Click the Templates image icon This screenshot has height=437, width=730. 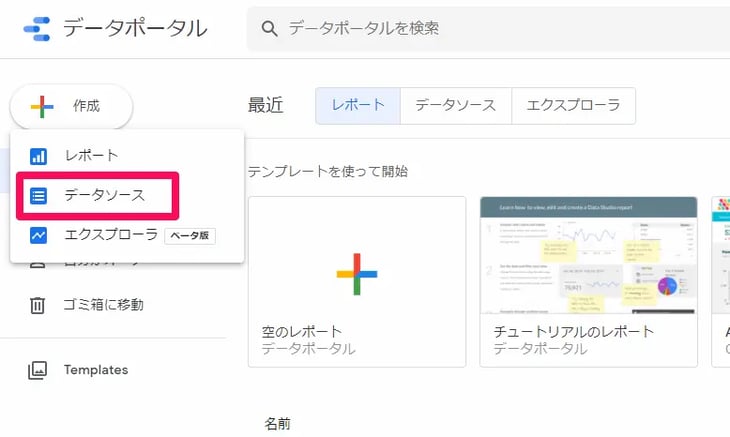[x=37, y=370]
